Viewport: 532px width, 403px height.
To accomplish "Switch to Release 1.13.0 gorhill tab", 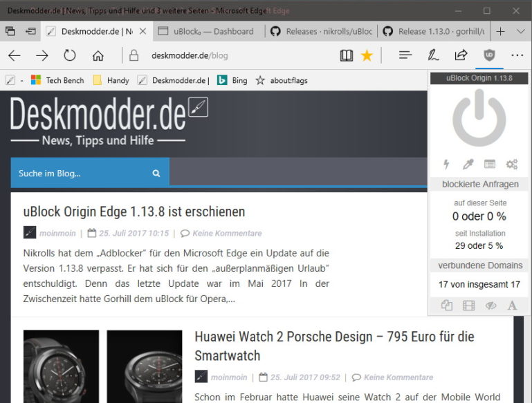I will 434,31.
